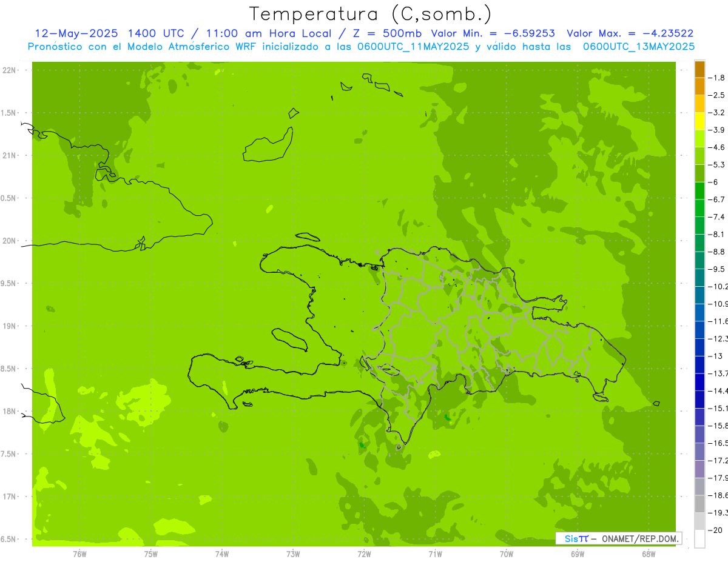728x562 pixels.
Task: Click the '76W' longitude axis label
Action: point(79,554)
